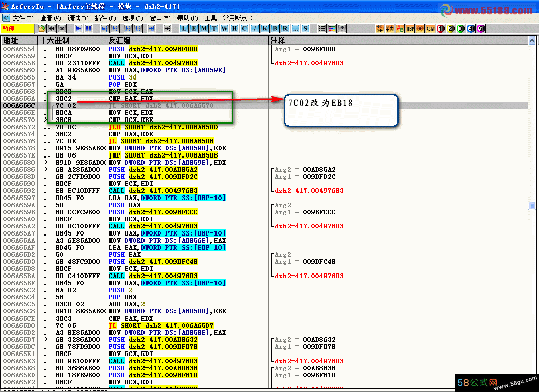The height and width of the screenshot is (392, 539).
Task: Close the debugged program using the X icon
Action: (62, 29)
